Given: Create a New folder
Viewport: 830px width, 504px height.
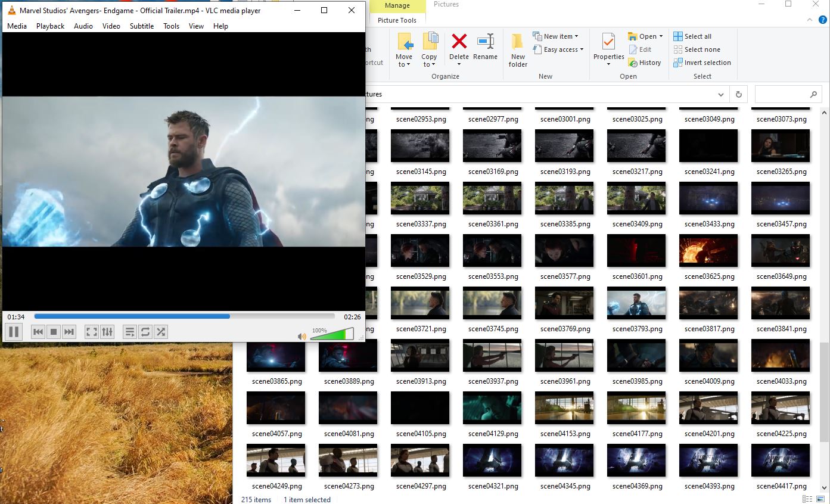Looking at the screenshot, I should (518, 50).
